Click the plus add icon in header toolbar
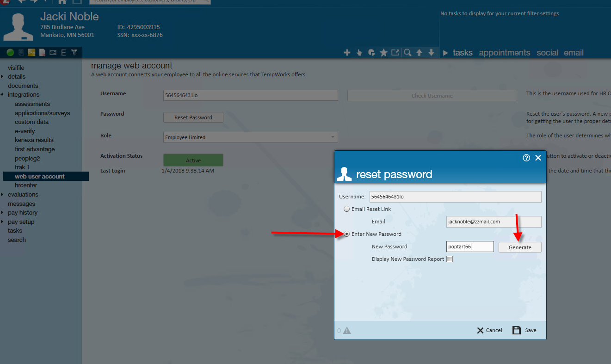The width and height of the screenshot is (611, 364). [347, 53]
